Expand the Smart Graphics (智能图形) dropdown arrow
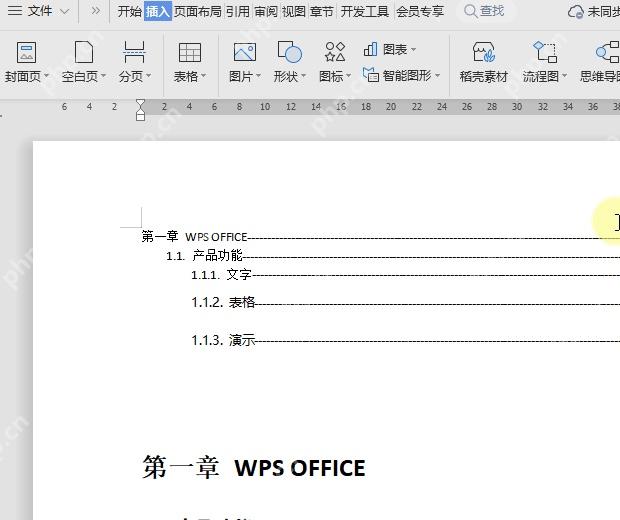This screenshot has height=520, width=620. (x=438, y=75)
